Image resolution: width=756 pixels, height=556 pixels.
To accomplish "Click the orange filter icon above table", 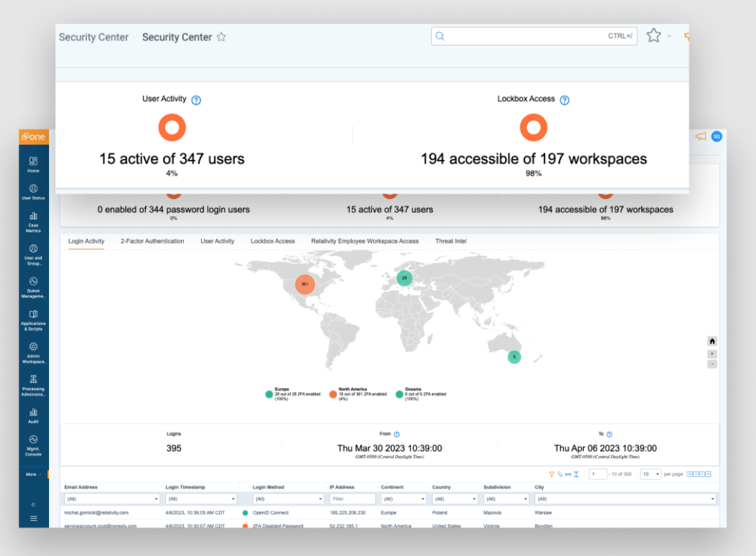I will click(551, 474).
